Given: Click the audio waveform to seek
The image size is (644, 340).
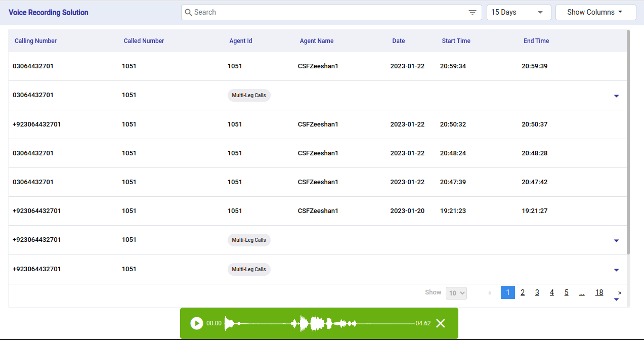Looking at the screenshot, I should pos(319,323).
